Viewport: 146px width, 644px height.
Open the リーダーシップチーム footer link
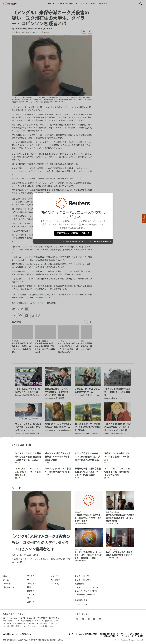[x=85, y=594]
